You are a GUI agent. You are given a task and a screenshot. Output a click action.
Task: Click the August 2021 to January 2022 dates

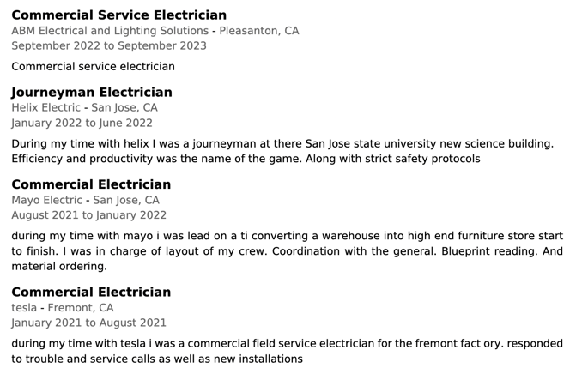(x=89, y=215)
